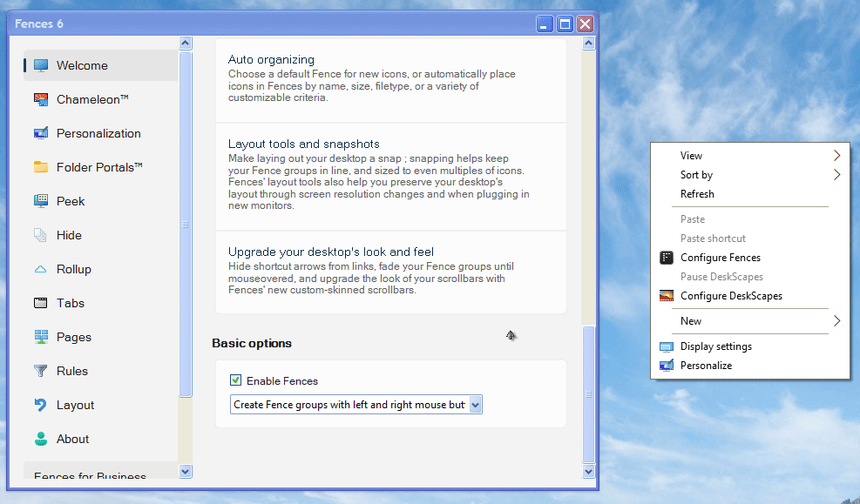
Task: Click the Rules funnel icon
Action: click(40, 371)
